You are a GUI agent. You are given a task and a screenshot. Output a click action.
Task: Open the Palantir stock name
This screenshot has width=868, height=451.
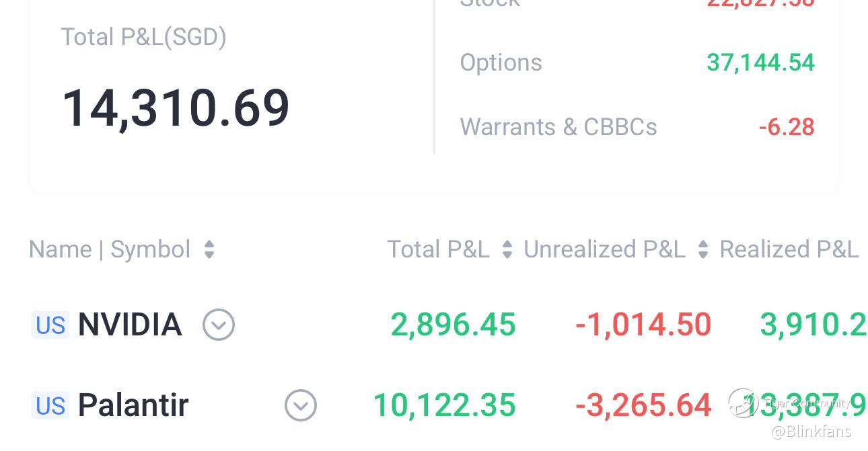click(x=133, y=406)
